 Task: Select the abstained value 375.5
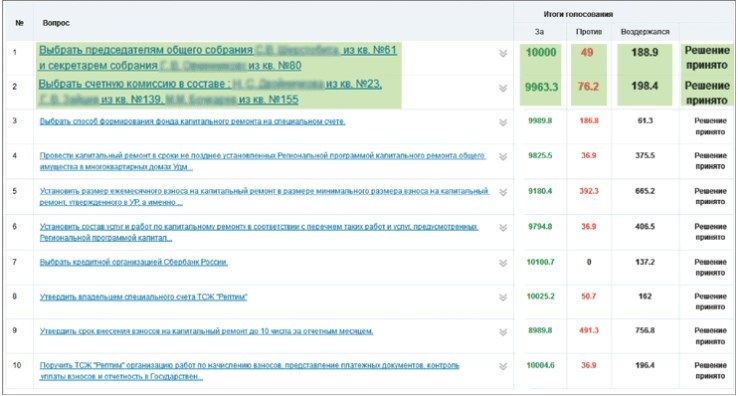point(645,155)
